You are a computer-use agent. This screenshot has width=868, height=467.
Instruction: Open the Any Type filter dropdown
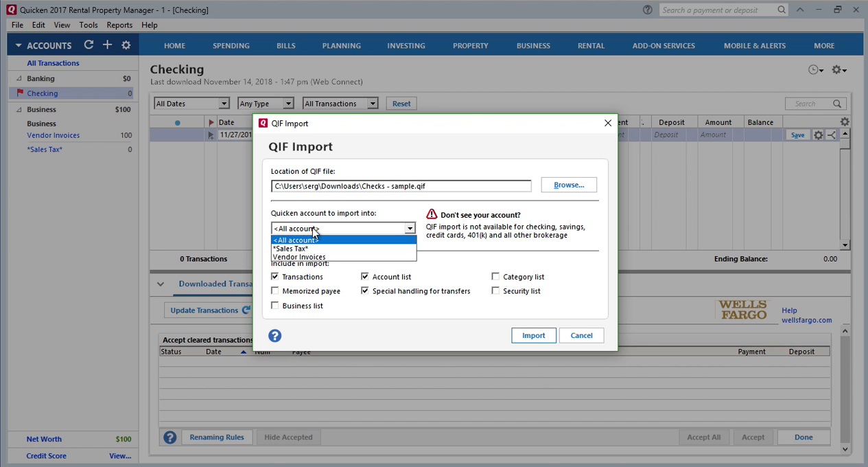(266, 104)
